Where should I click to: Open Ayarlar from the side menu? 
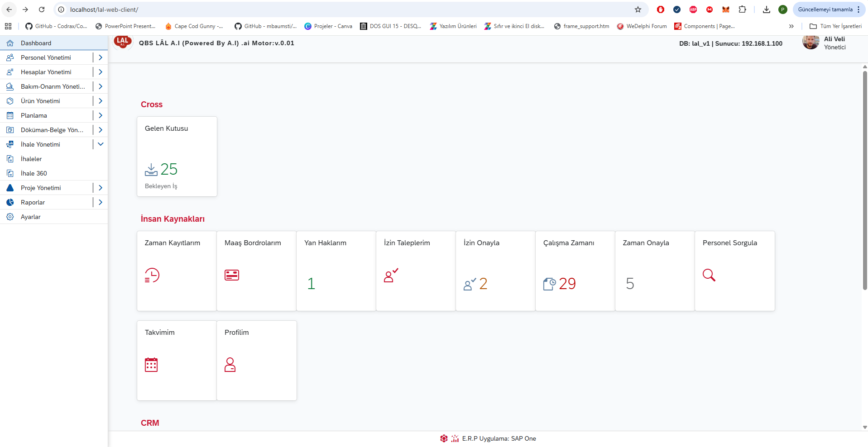tap(31, 217)
